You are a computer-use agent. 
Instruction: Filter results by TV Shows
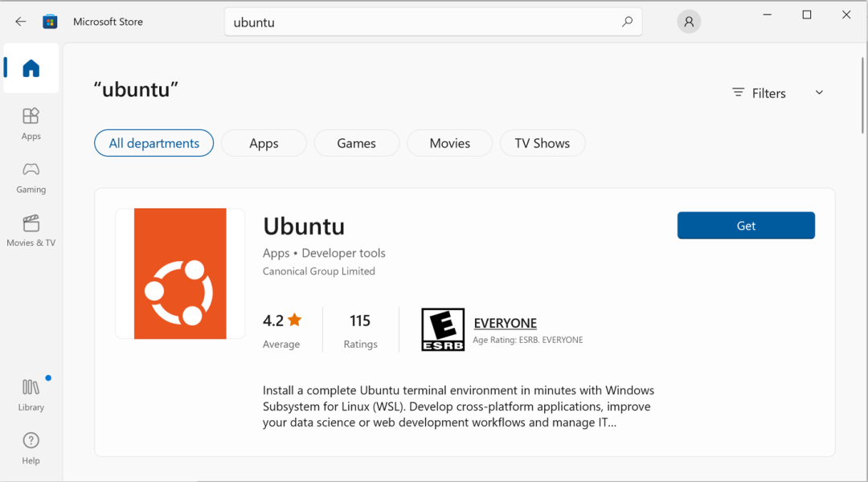coord(542,143)
